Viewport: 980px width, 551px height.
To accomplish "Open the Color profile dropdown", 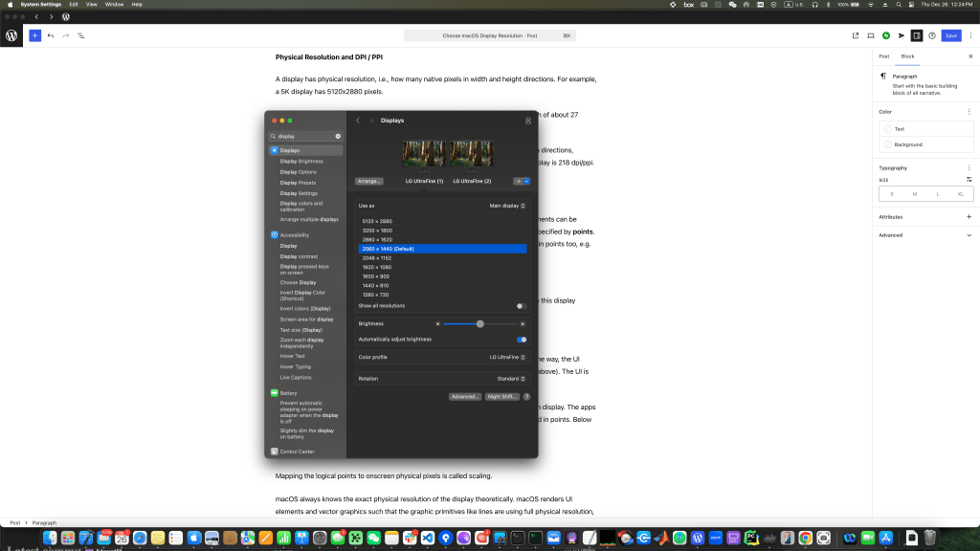I will [507, 357].
